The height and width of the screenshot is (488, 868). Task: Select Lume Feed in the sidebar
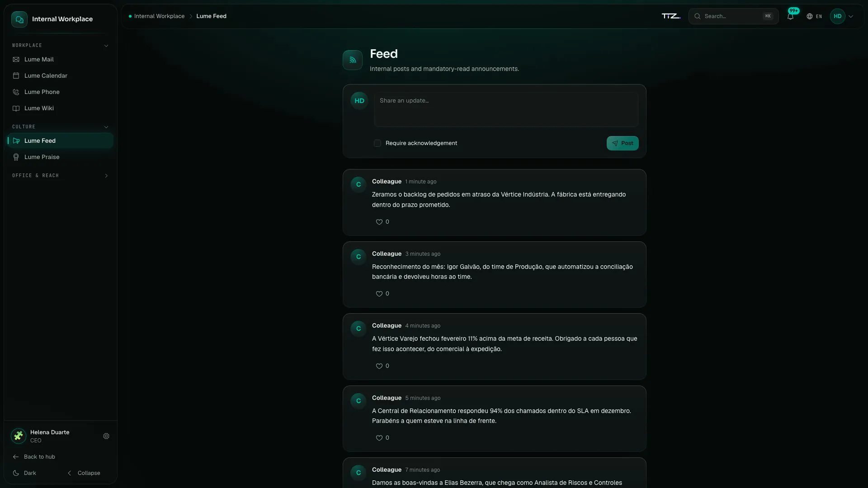point(60,141)
